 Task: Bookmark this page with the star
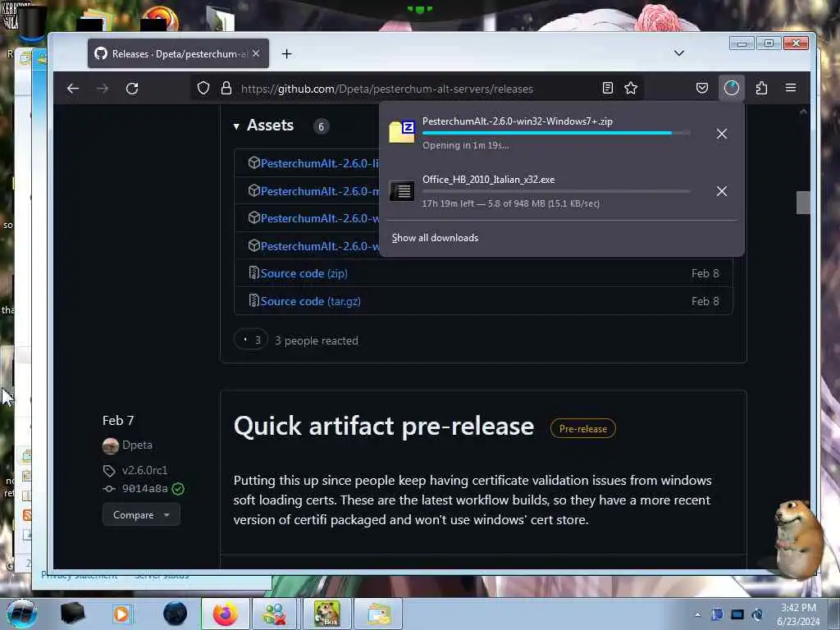(631, 88)
